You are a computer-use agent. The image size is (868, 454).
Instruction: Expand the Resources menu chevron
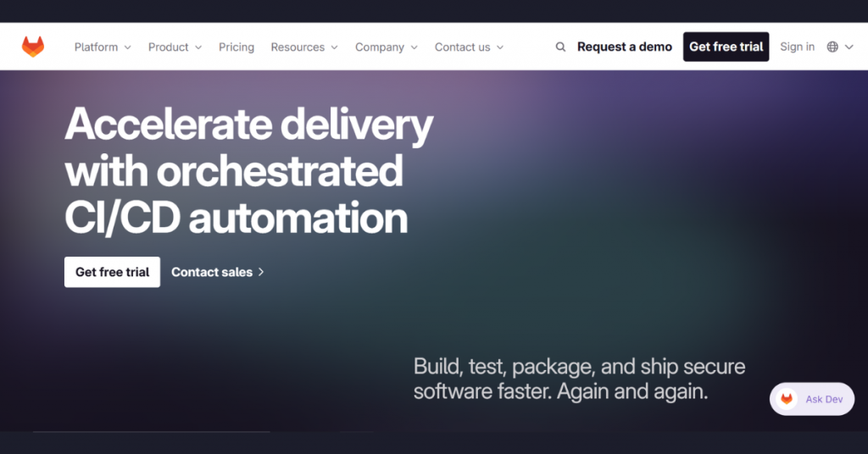click(x=334, y=47)
